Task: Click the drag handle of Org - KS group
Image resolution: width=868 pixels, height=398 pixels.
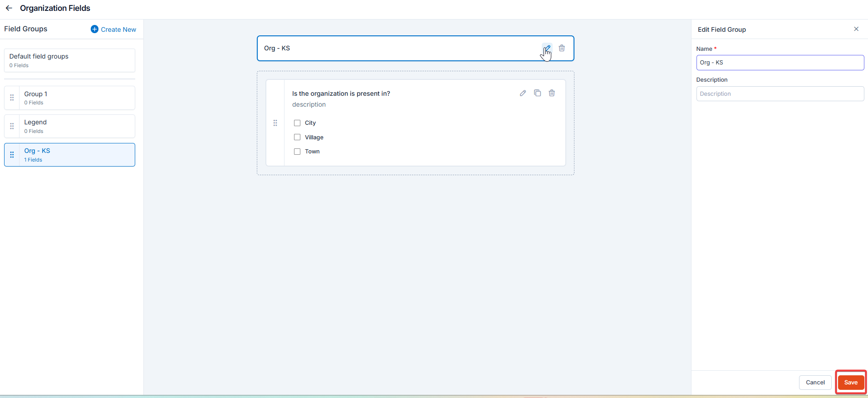Action: tap(12, 155)
